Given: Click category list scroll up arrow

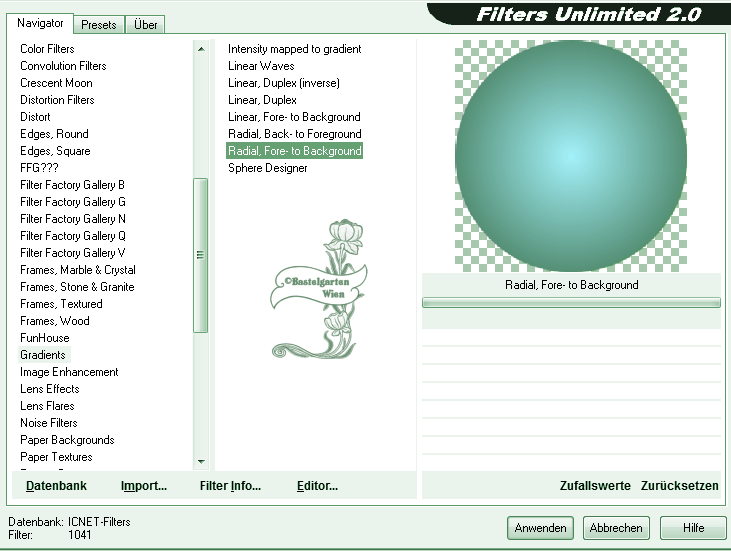Looking at the screenshot, I should (x=201, y=49).
